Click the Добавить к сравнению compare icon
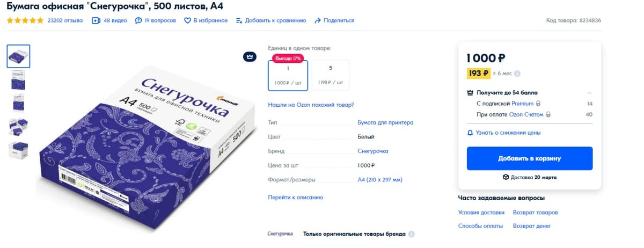Viewport: 644px width, 248px height. (239, 20)
